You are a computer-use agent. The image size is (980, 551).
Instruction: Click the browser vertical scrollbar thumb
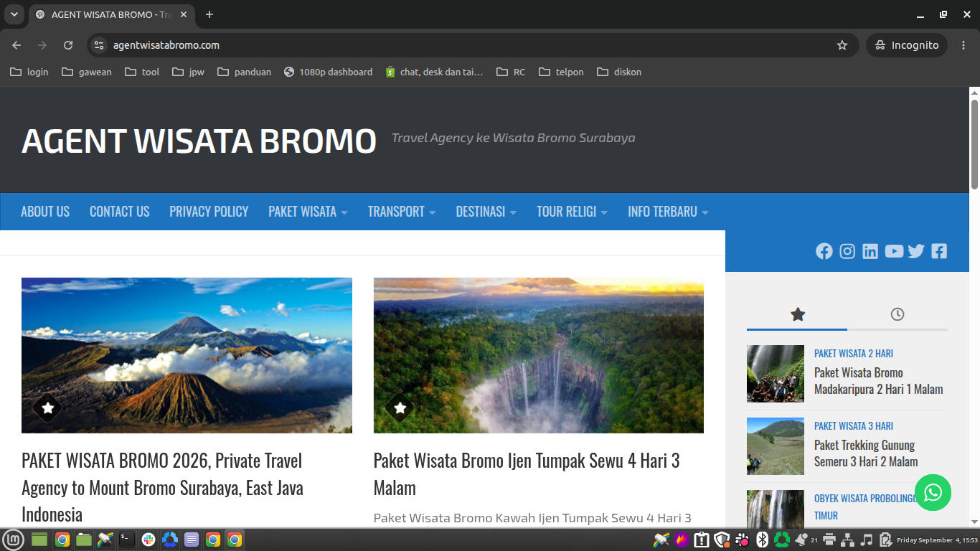(974, 144)
